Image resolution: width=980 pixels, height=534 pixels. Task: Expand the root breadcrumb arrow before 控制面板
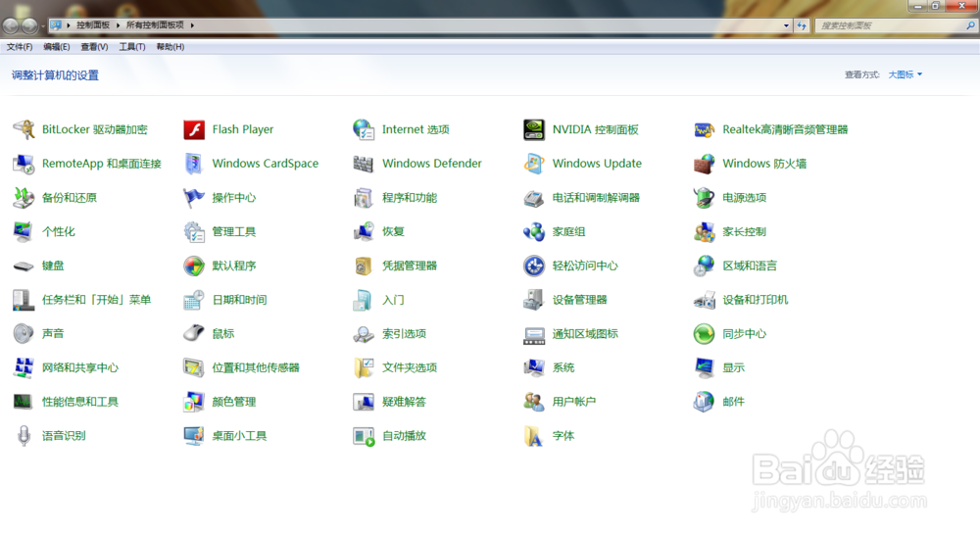(x=69, y=25)
